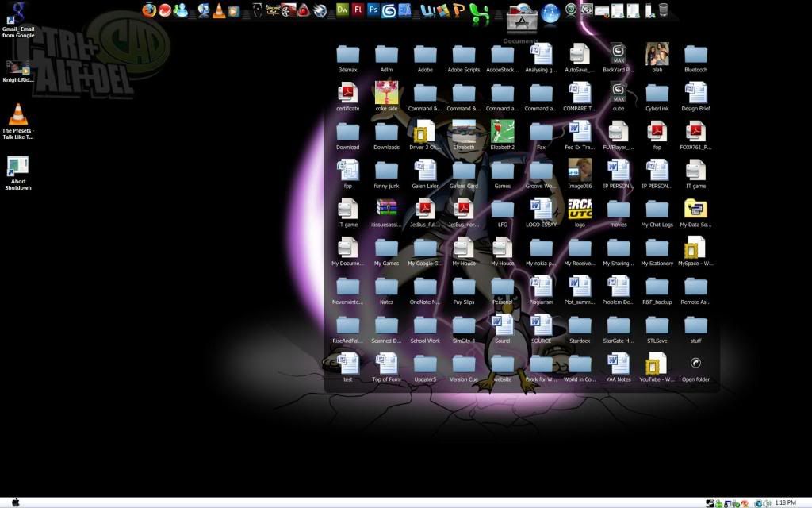Open Windows Live Messenger in the dock
Viewport: 812px width, 508px height.
(181, 10)
